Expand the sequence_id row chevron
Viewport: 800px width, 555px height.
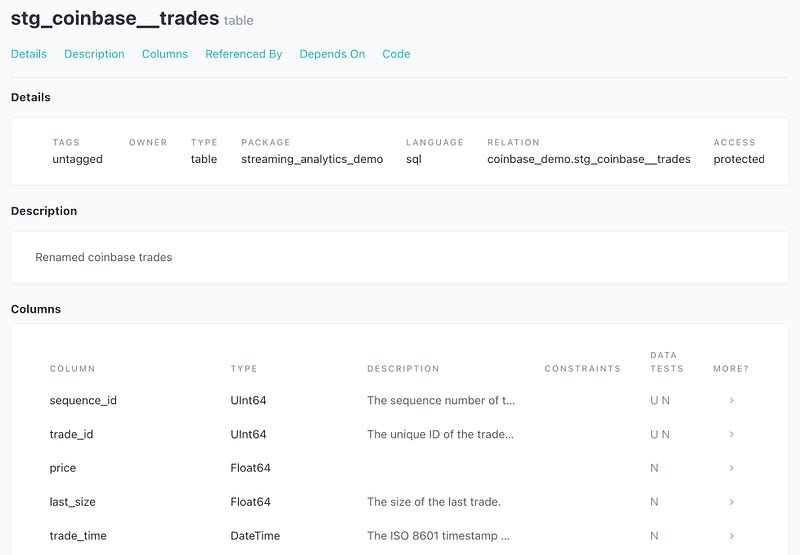[731, 400]
